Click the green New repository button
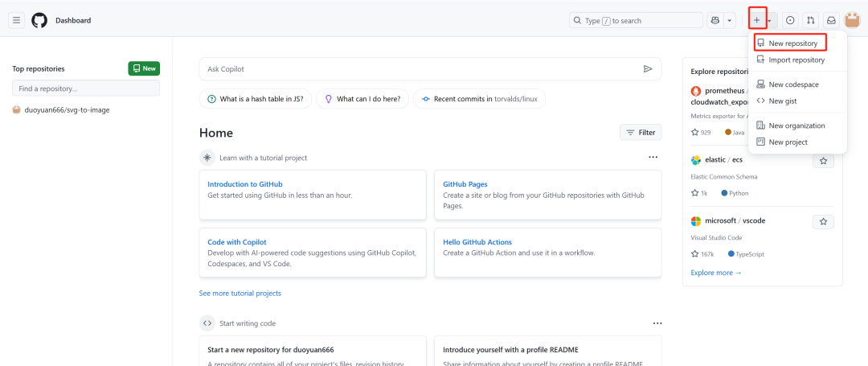Viewport: 868px width, 366px height. pos(144,68)
